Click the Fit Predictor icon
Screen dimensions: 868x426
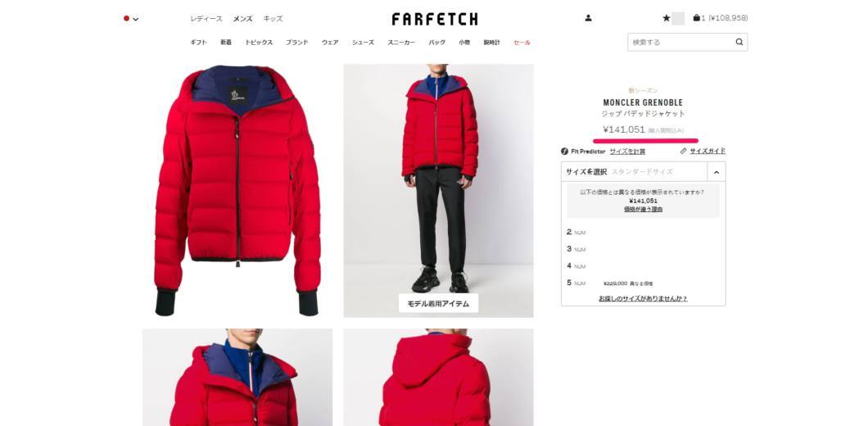pos(565,152)
